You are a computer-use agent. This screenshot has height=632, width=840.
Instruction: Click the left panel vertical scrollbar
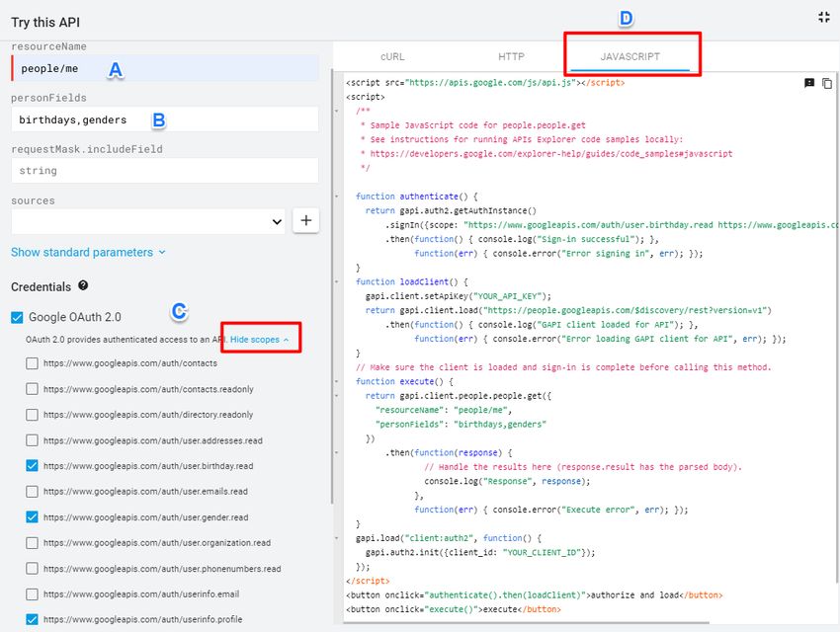tap(332, 286)
